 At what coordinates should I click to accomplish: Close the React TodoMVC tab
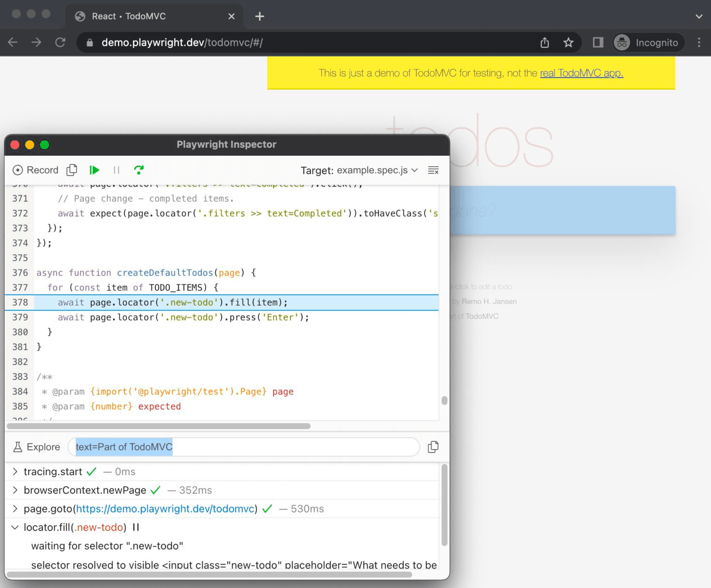tap(232, 16)
